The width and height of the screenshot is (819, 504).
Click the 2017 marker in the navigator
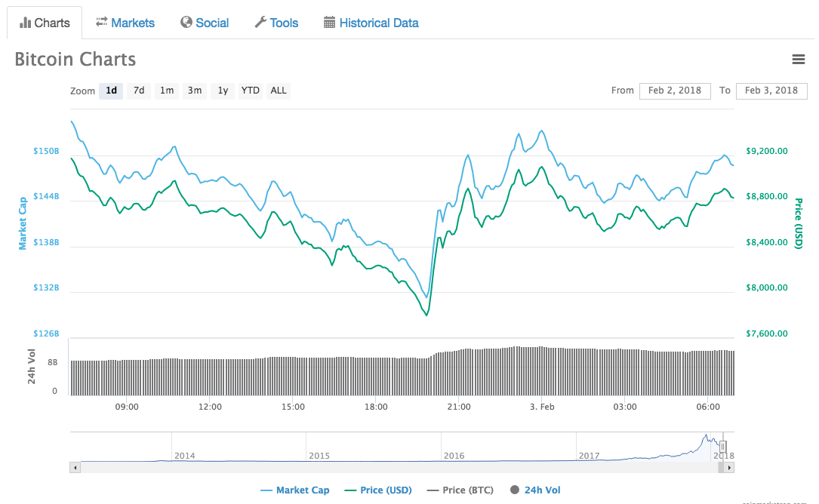(589, 456)
